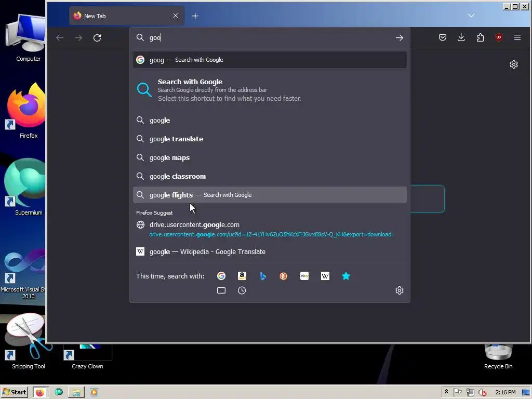The height and width of the screenshot is (399, 532).
Task: Search this time with Google icon
Action: pos(221,276)
